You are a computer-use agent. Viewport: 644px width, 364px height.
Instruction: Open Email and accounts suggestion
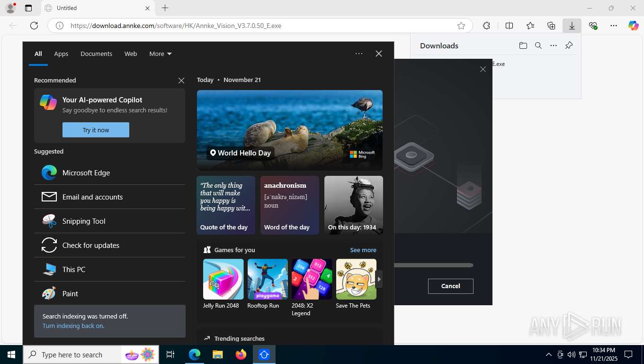[109, 197]
